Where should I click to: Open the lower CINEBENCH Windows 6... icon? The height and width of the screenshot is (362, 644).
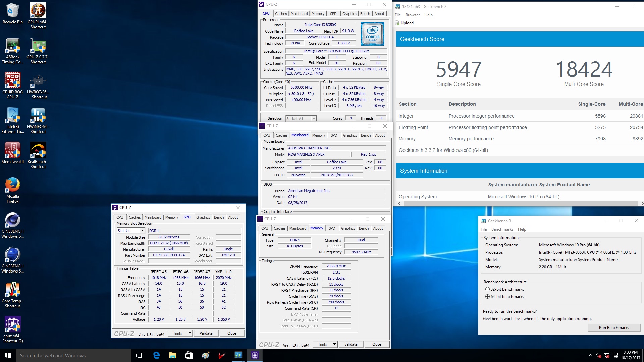click(x=12, y=260)
